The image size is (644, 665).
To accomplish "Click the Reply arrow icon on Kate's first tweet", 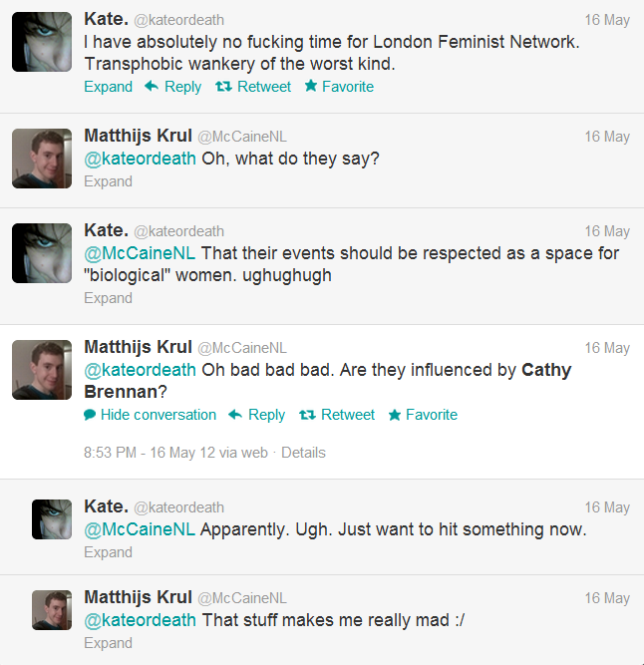I will (152, 87).
